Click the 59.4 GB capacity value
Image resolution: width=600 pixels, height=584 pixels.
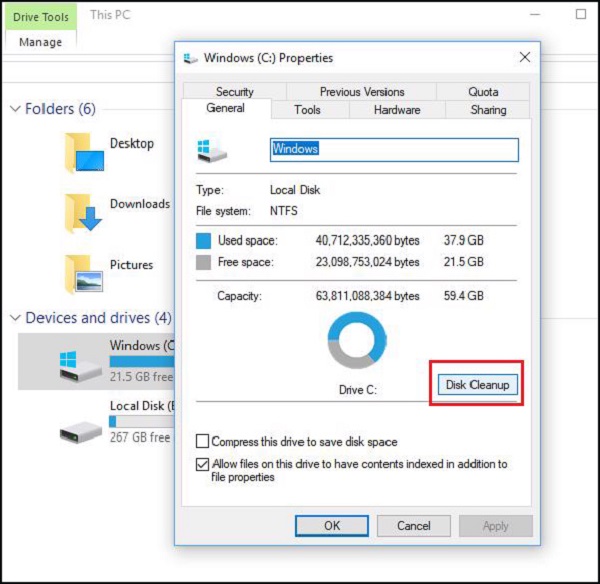pos(463,296)
